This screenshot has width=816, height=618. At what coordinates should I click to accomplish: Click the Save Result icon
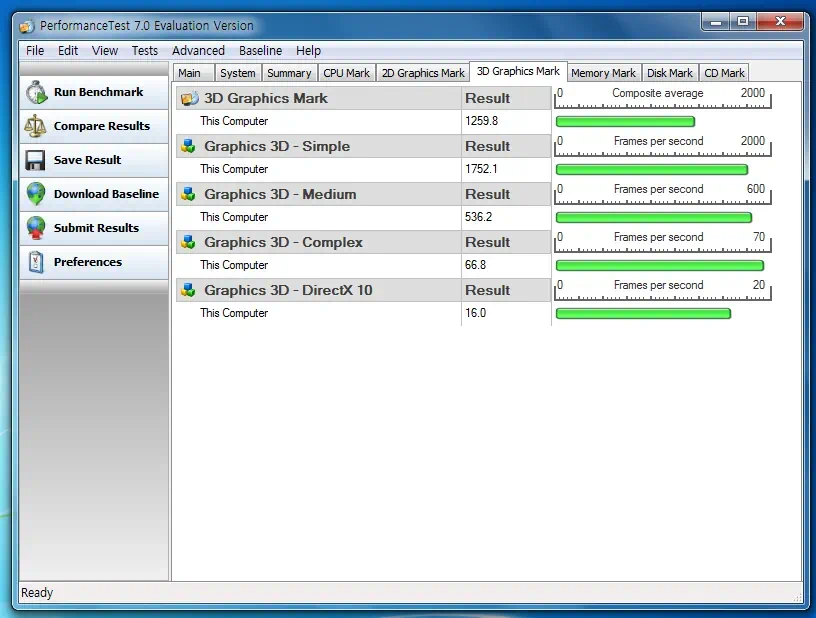click(35, 160)
